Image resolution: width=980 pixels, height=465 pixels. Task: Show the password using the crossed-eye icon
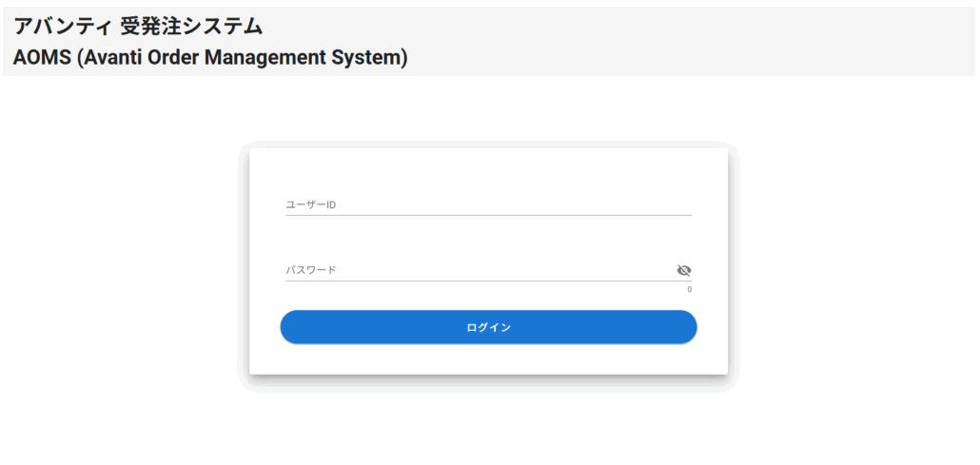coord(683,270)
